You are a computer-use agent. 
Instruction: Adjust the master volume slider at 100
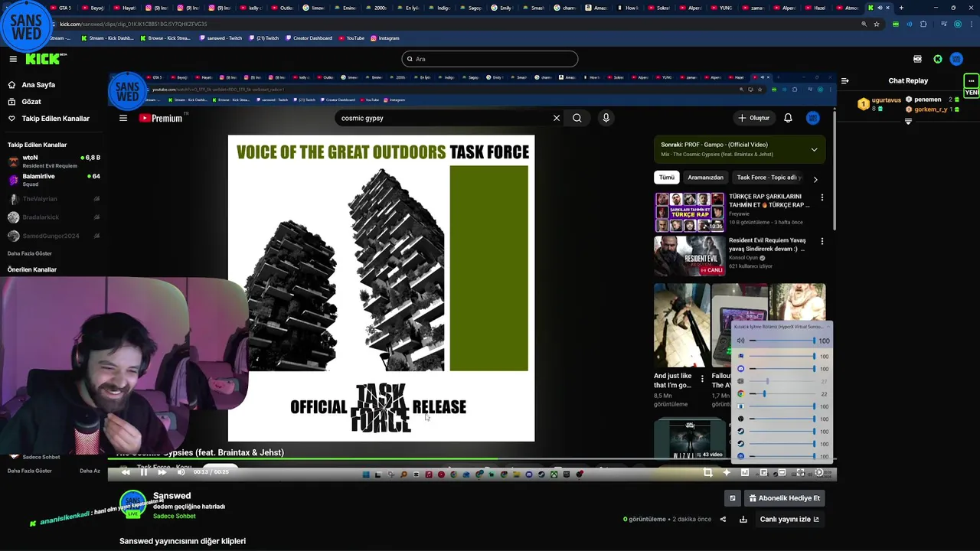(x=782, y=341)
